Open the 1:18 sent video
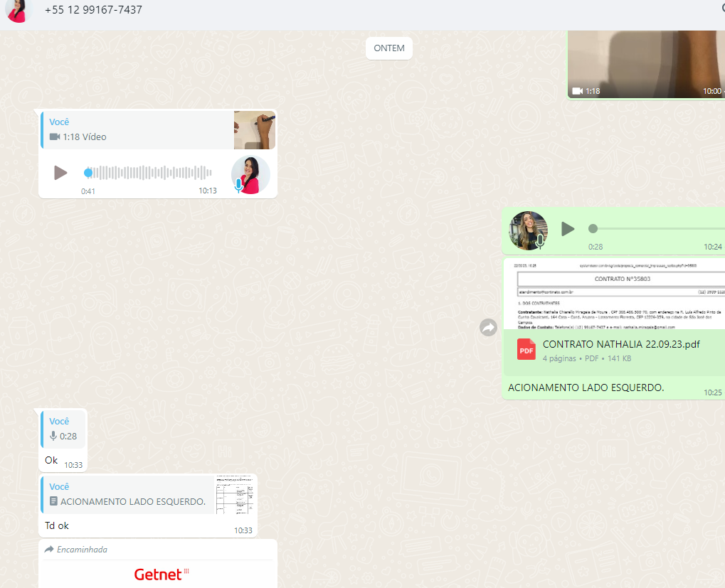This screenshot has width=725, height=588. (x=646, y=64)
